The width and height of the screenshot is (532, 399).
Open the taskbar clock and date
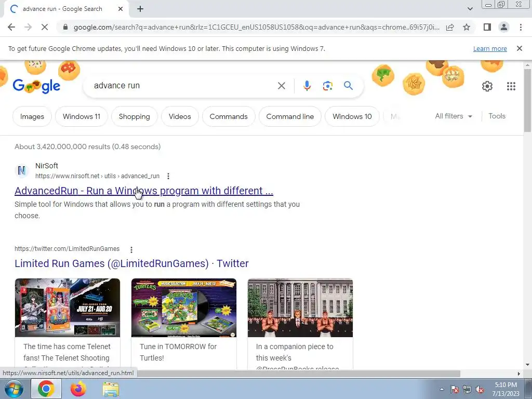click(x=506, y=389)
